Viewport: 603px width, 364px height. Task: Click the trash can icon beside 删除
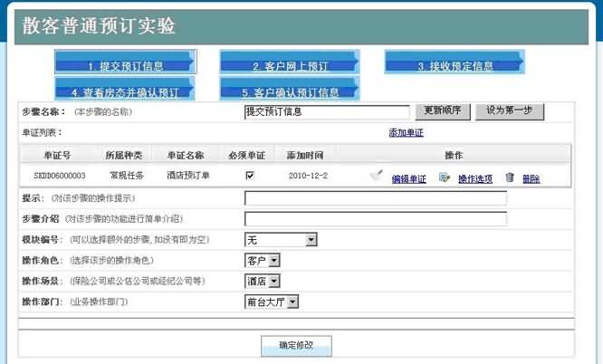coord(510,177)
